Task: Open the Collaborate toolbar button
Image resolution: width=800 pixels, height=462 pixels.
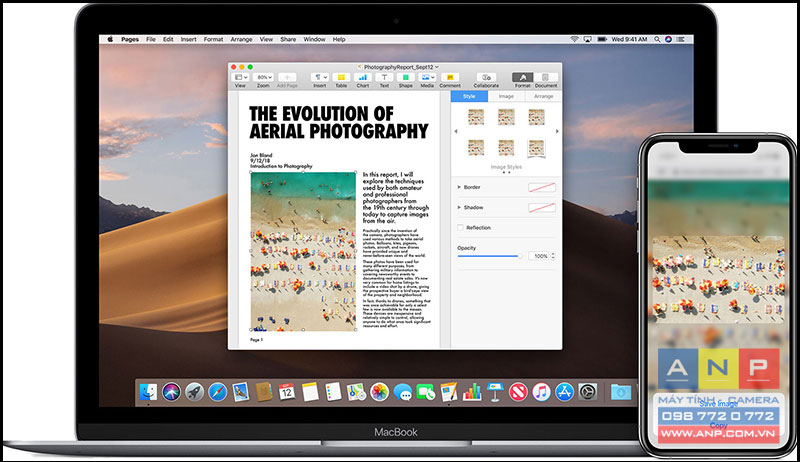Action: [x=486, y=78]
